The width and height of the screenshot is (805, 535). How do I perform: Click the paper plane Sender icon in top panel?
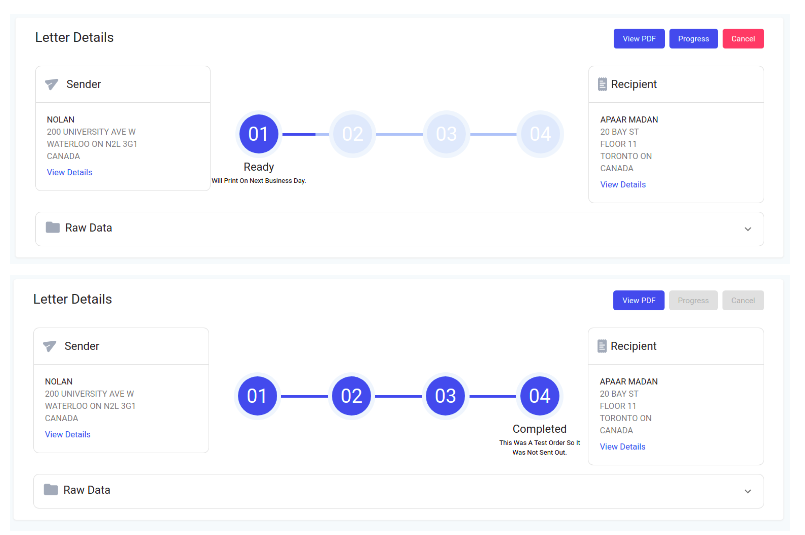[51, 84]
